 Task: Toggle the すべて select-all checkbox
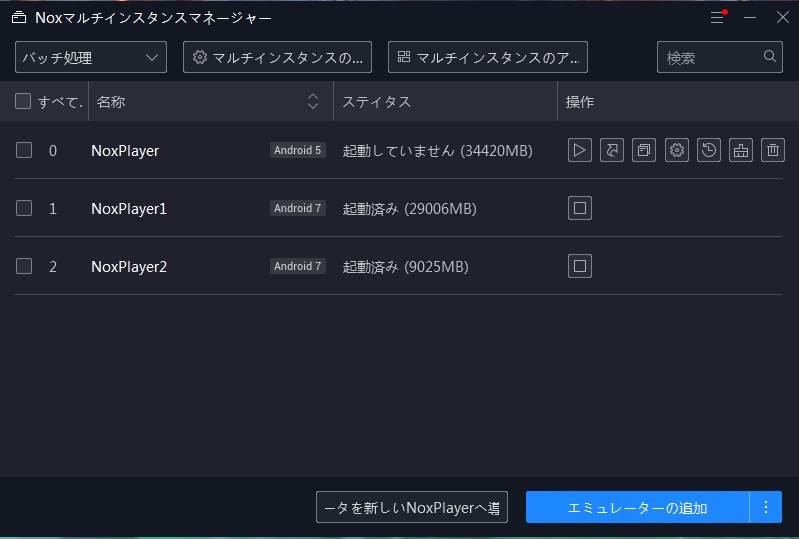23,101
